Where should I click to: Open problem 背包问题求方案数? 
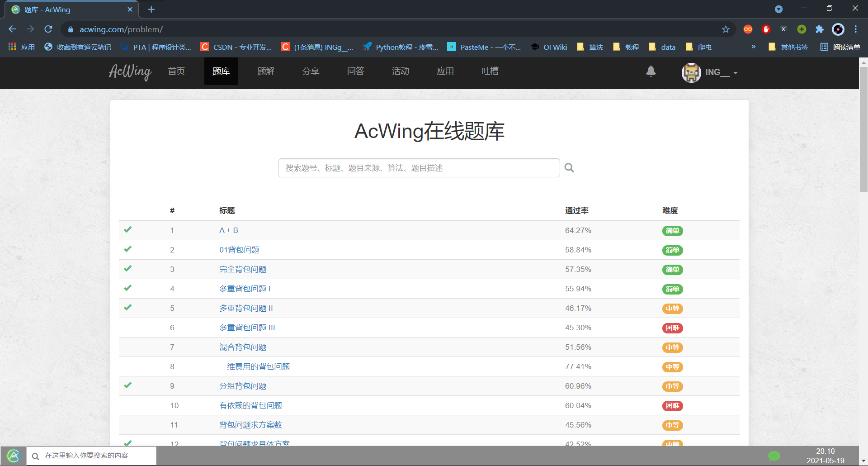pyautogui.click(x=250, y=425)
